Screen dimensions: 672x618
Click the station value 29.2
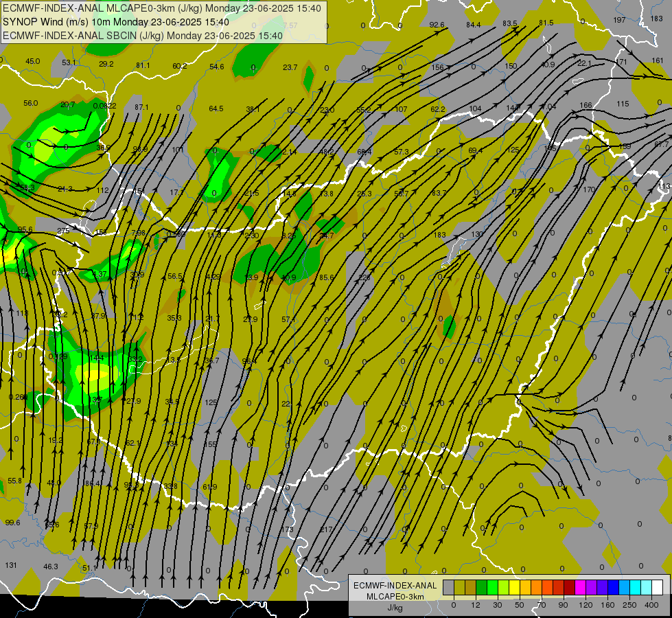pyautogui.click(x=106, y=64)
